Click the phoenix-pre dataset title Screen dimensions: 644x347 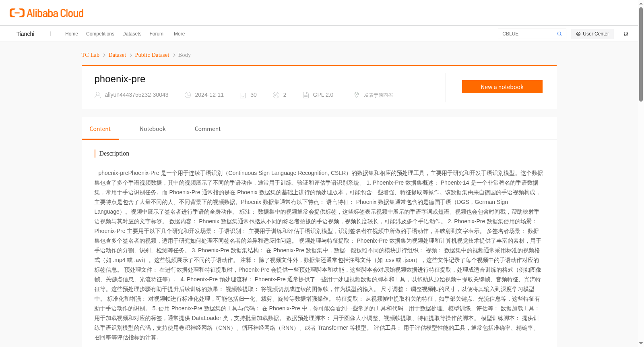coord(120,79)
